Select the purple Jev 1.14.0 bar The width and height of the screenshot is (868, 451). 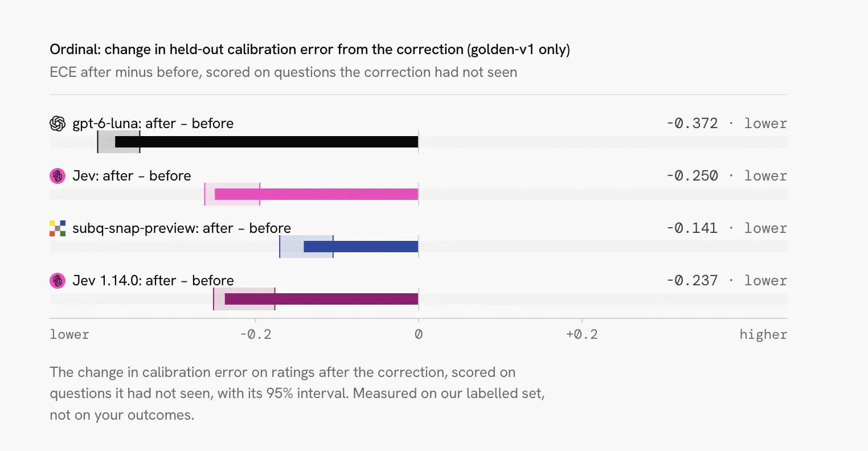[322, 299]
